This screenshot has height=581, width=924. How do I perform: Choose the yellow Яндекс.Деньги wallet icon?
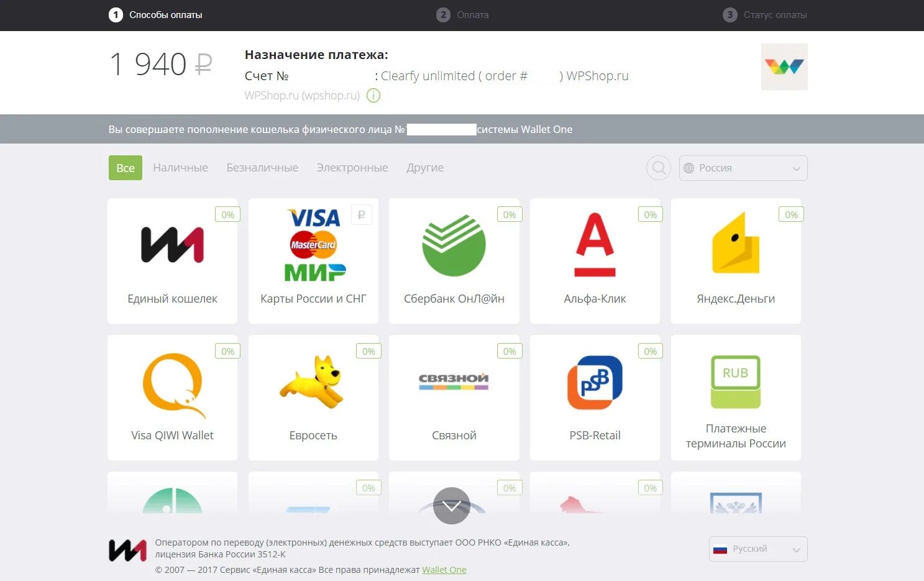tap(736, 243)
